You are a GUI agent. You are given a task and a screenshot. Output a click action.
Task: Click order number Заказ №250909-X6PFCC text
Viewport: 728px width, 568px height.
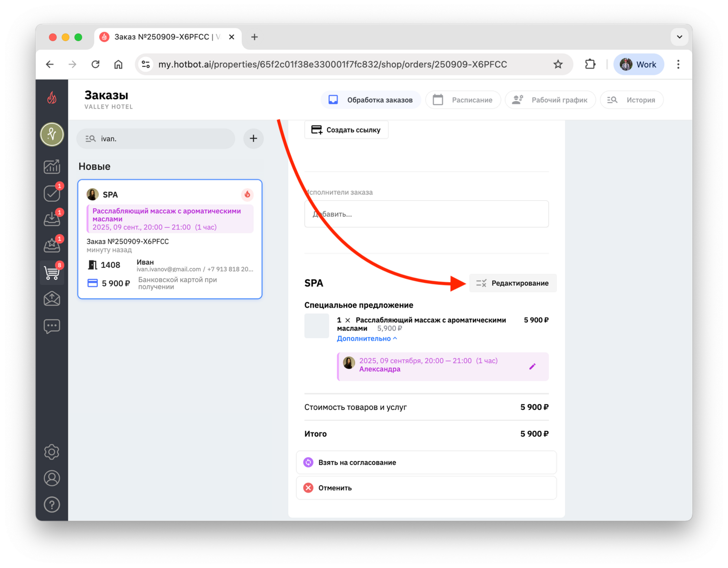tap(128, 242)
